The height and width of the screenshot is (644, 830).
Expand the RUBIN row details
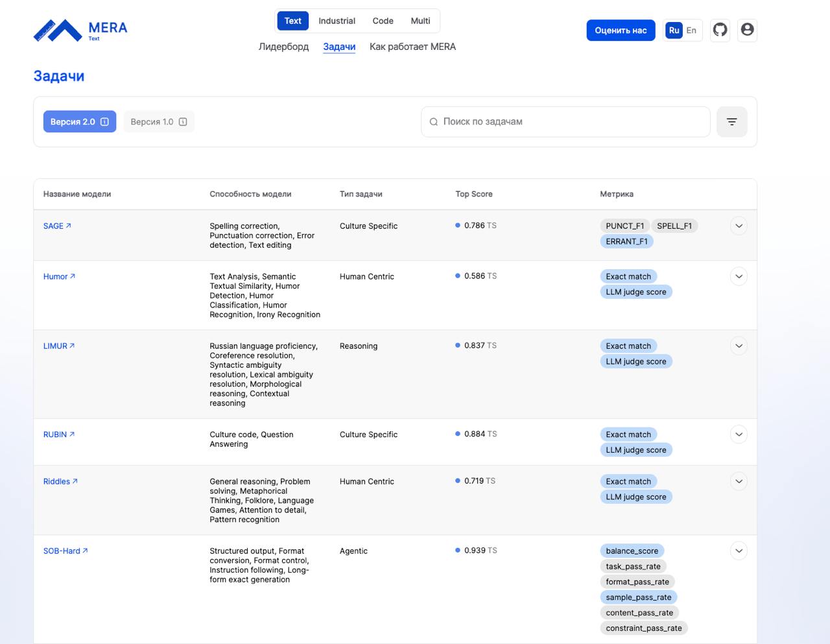click(x=739, y=435)
